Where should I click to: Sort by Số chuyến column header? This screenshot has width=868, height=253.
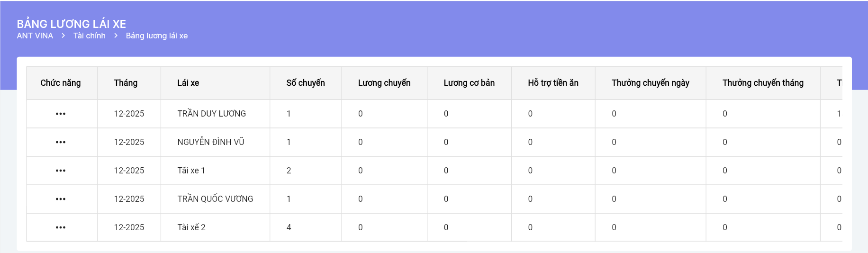[306, 83]
